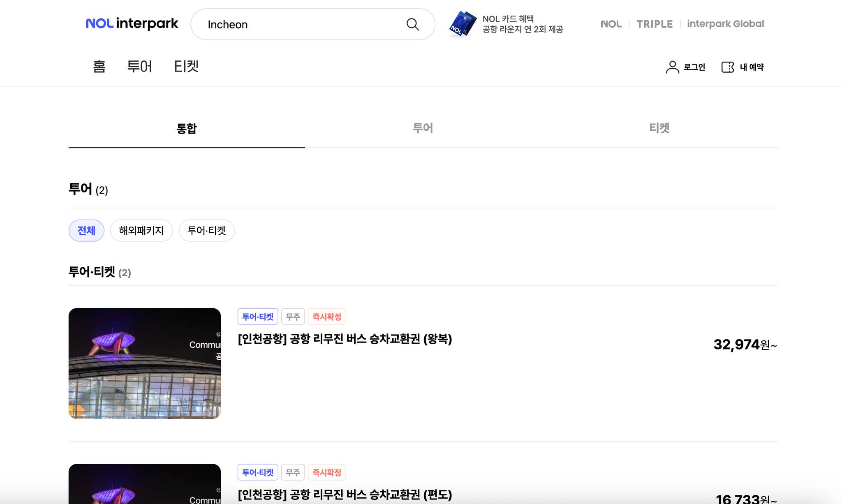Open the 투어 navigation menu
Screen dimensions: 842x504
[139, 67]
